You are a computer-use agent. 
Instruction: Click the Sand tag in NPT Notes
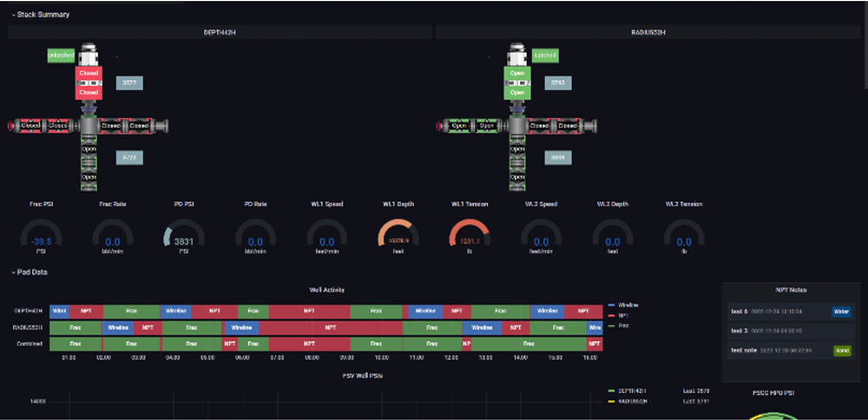[x=841, y=351]
